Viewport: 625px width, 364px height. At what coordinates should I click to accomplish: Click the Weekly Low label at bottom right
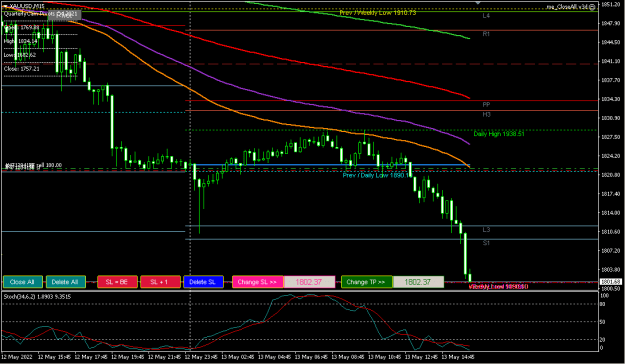tap(498, 287)
